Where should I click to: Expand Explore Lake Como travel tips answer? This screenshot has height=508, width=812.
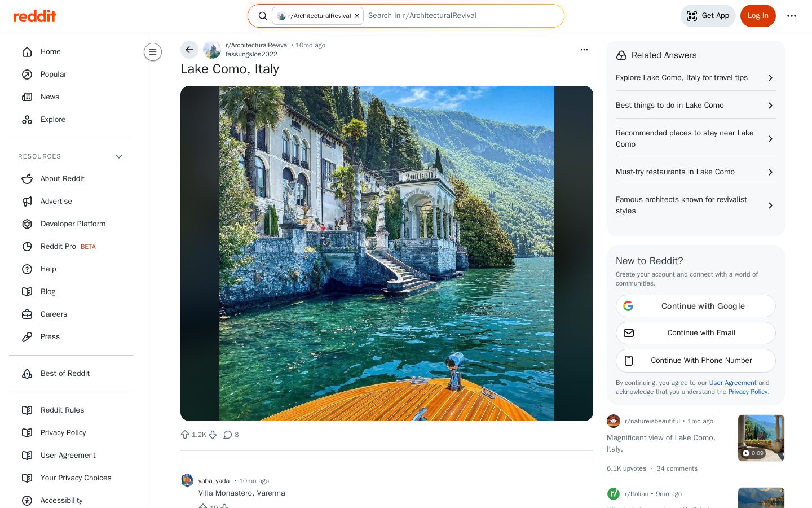696,78
